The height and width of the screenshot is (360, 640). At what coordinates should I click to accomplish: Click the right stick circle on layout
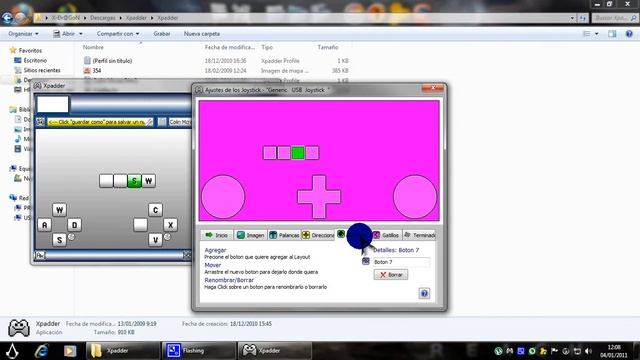[415, 197]
